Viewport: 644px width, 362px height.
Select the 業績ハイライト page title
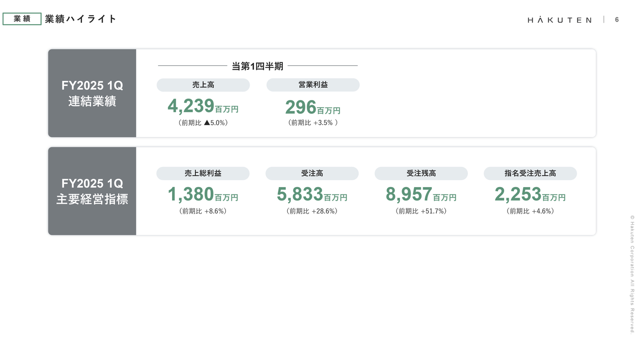click(x=80, y=19)
